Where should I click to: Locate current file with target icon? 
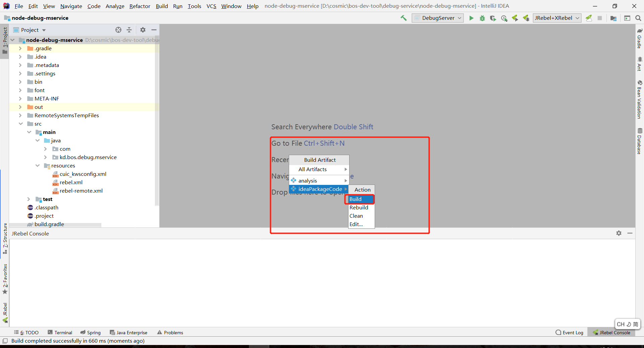118,30
